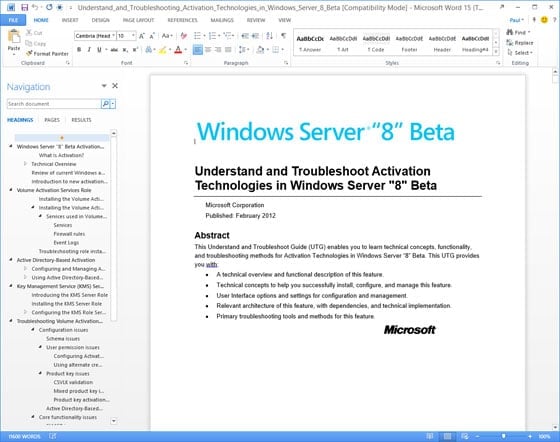Viewport: 560px width, 442px height.
Task: Click the Sort A-Z icon
Action: click(x=269, y=36)
